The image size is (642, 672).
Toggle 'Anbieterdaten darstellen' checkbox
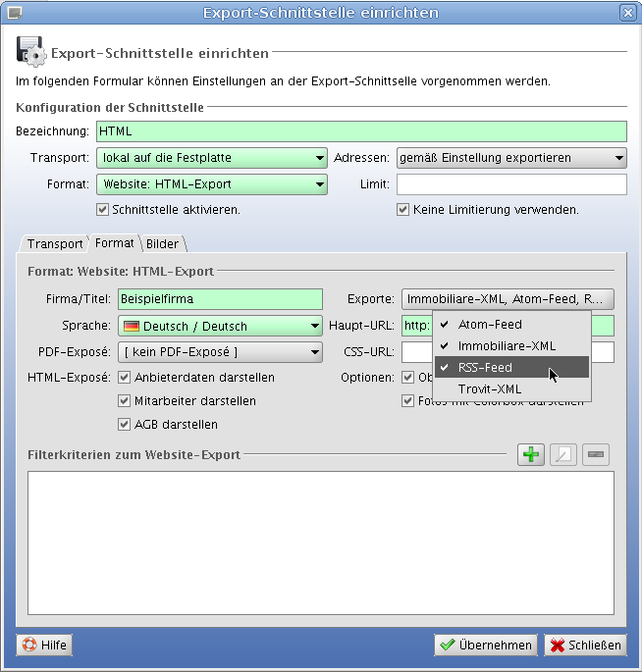pos(125,377)
